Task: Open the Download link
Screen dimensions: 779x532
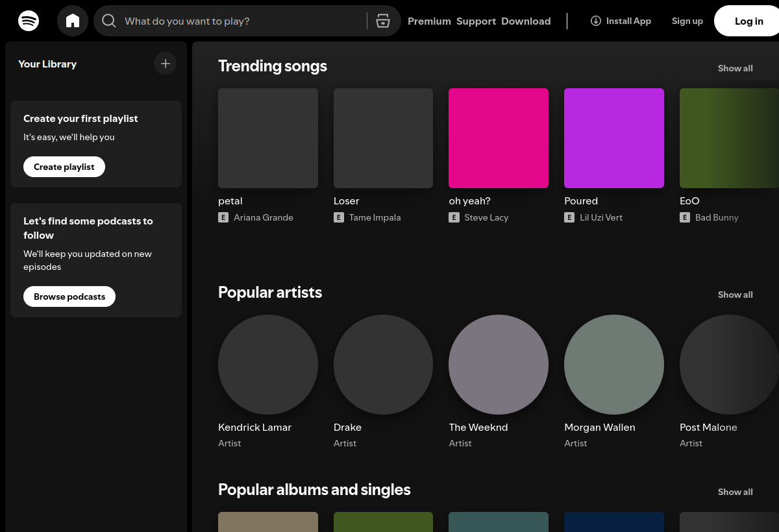Action: [526, 21]
